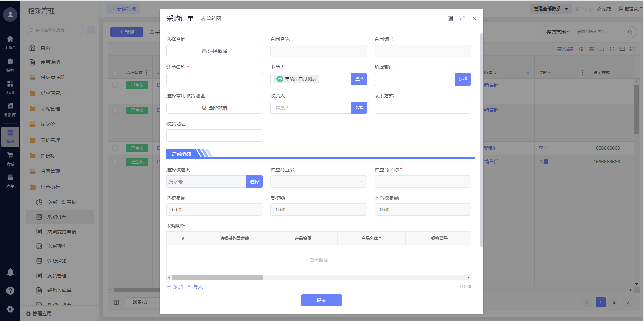The width and height of the screenshot is (644, 321).
Task: Select 合同管理 folder in the sidebar
Action: (50, 171)
